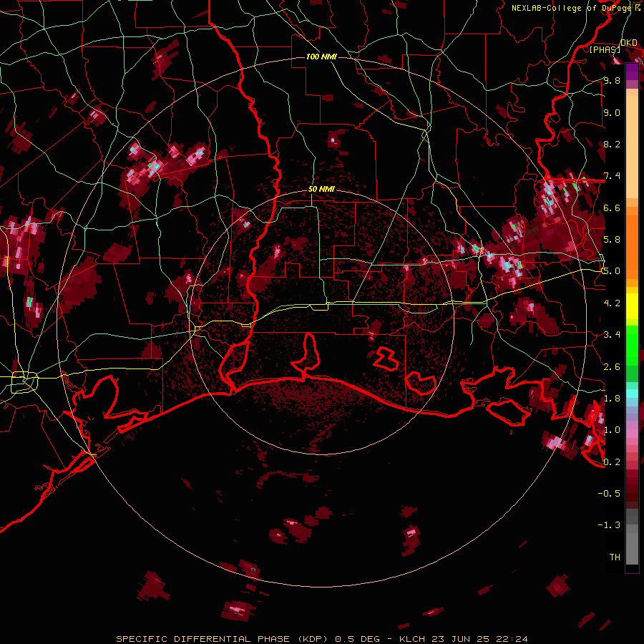Click the 8.2 value on the color scale
The width and height of the screenshot is (644, 644).
pos(612,144)
